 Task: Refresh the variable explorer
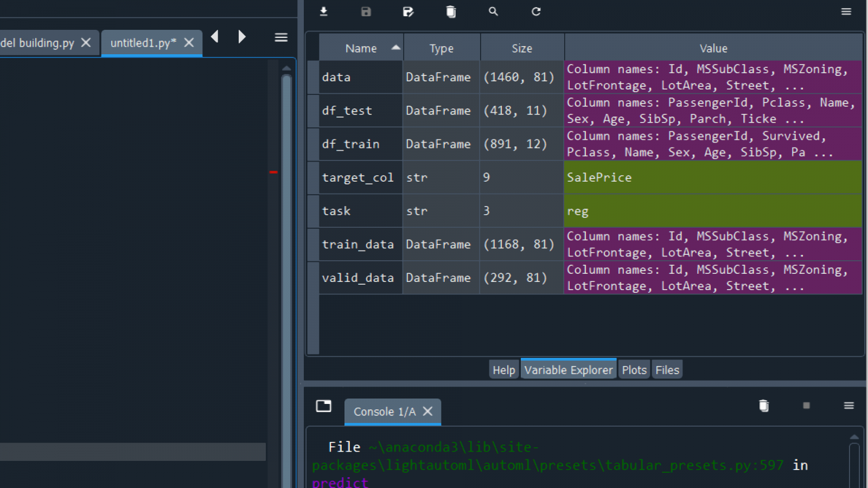[x=536, y=11]
